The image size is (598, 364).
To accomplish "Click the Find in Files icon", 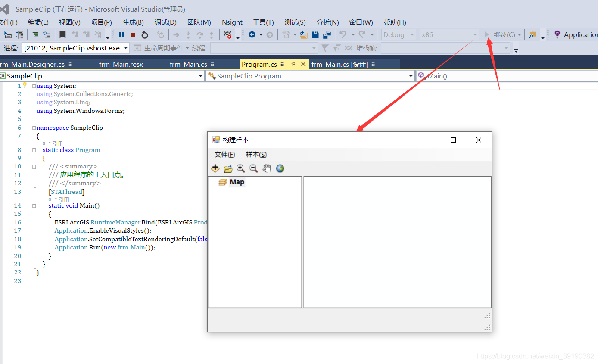I will pos(533,35).
